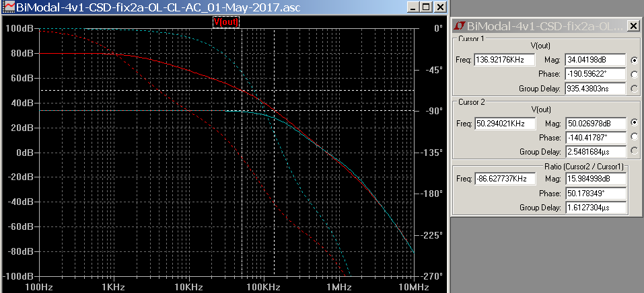The image size is (644, 293).
Task: Click the 1KHz frequency axis label
Action: pyautogui.click(x=113, y=287)
